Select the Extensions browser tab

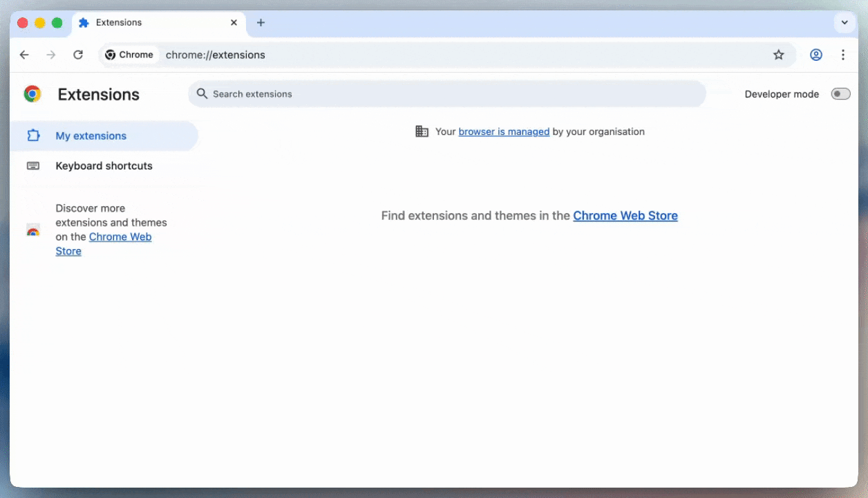[x=158, y=23]
